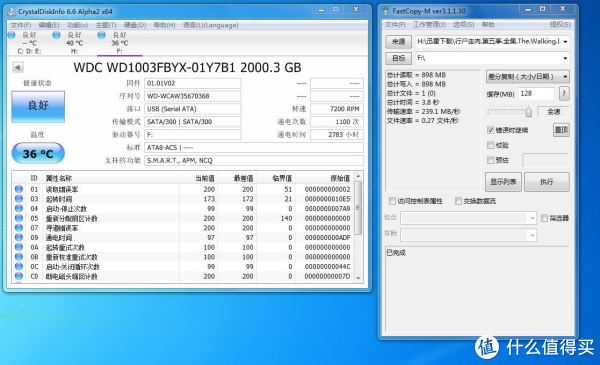The width and height of the screenshot is (600, 365).
Task: Click the 7200 RPM rotation speed field
Action: pos(337,109)
